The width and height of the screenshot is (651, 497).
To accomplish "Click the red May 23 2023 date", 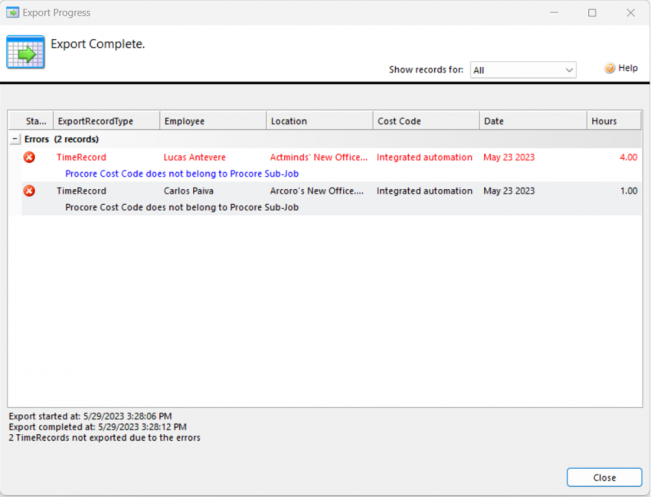I will [x=509, y=157].
